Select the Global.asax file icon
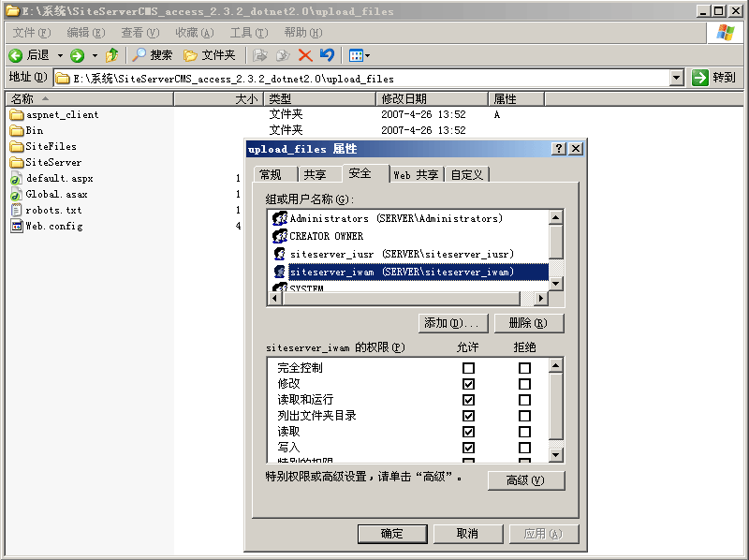This screenshot has height=560, width=749. click(16, 194)
